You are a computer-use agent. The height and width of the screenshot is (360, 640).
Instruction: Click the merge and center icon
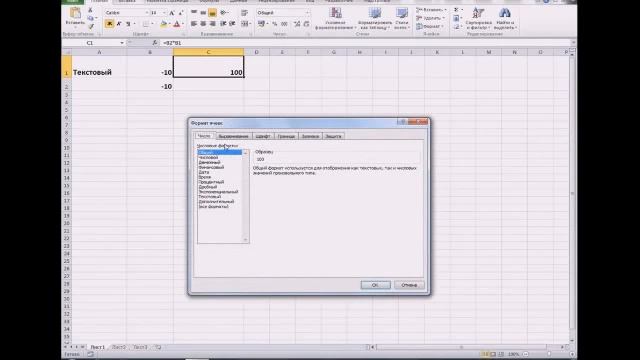coord(244,24)
